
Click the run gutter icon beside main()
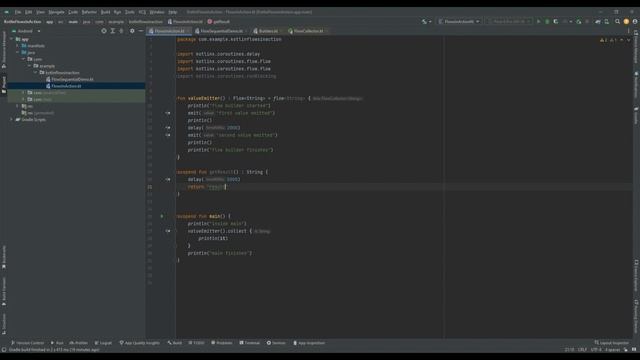162,216
